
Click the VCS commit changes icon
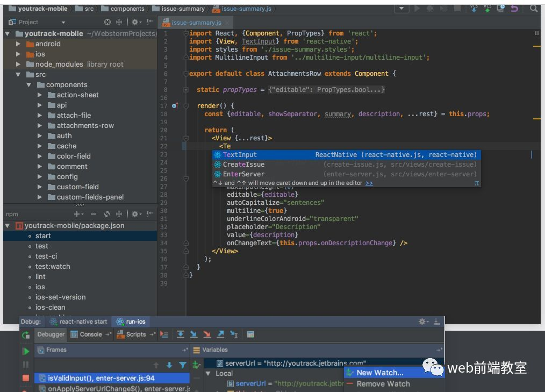(x=487, y=8)
